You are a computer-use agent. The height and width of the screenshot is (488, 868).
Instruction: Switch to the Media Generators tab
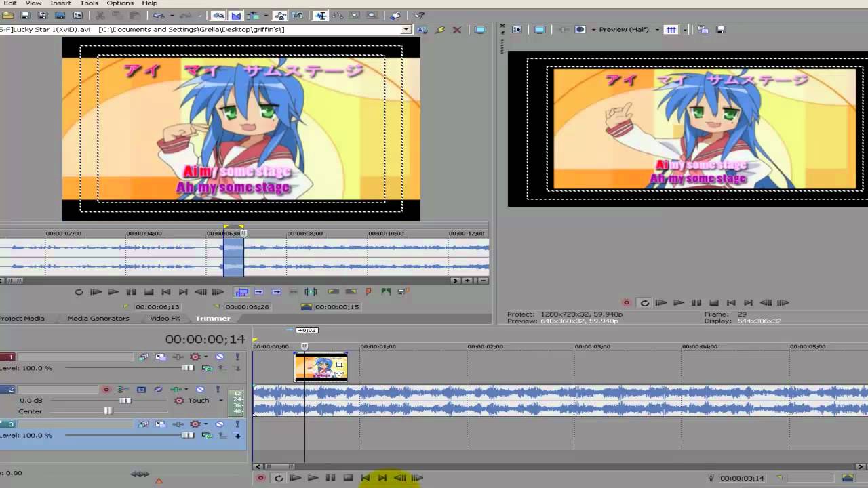(x=98, y=319)
